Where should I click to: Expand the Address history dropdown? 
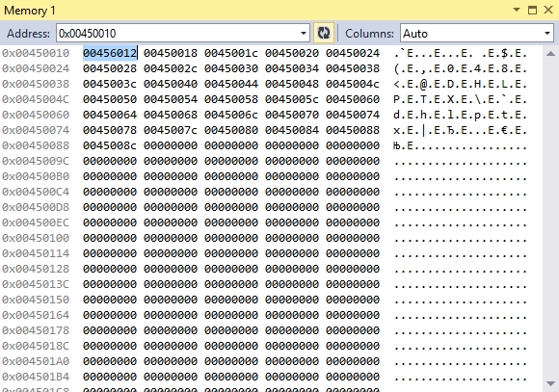click(304, 34)
